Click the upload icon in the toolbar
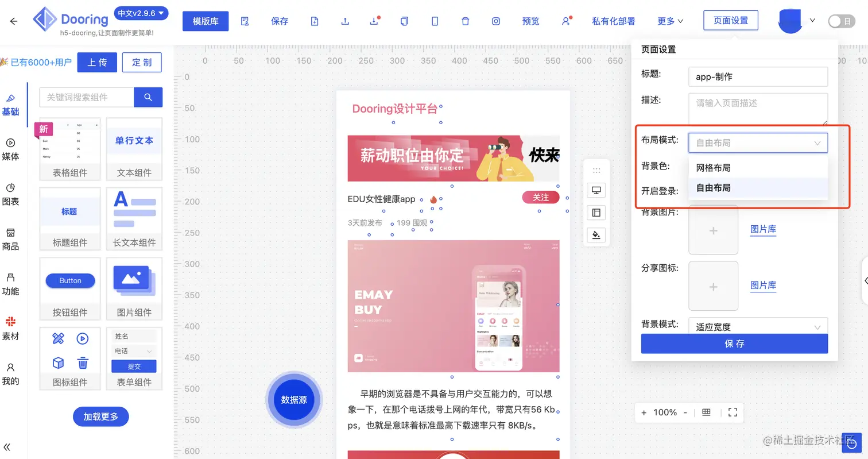The image size is (868, 459). point(345,21)
